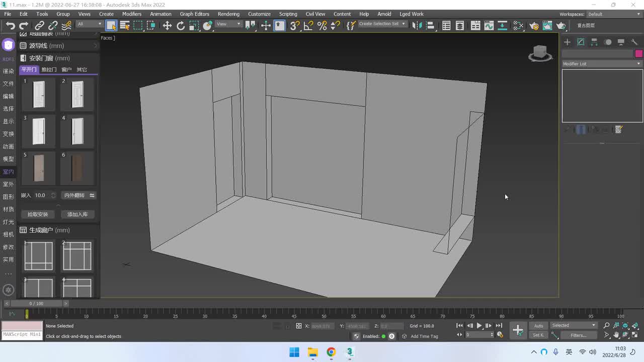
Task: Open the Rendering menu
Action: pyautogui.click(x=228, y=14)
